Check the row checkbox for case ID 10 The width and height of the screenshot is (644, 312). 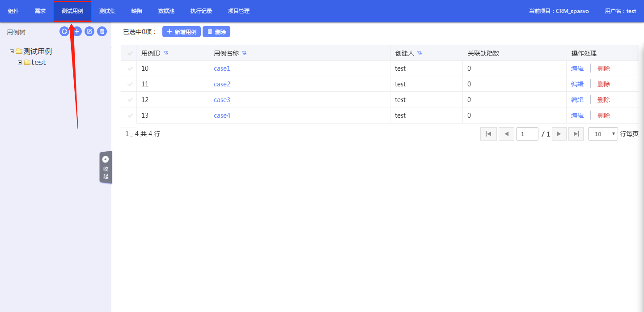[x=130, y=68]
